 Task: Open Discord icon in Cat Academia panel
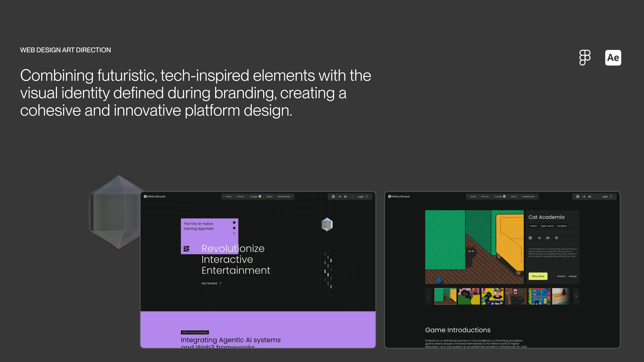(548, 238)
